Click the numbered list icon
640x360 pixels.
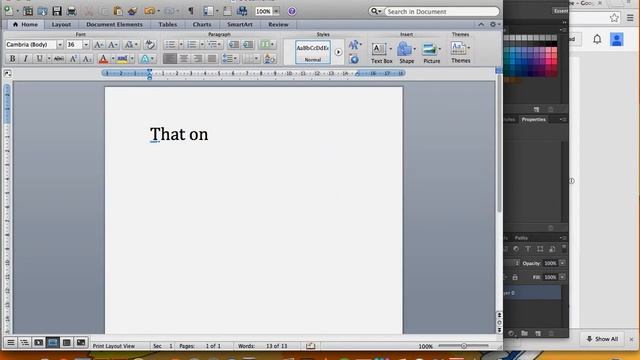191,44
